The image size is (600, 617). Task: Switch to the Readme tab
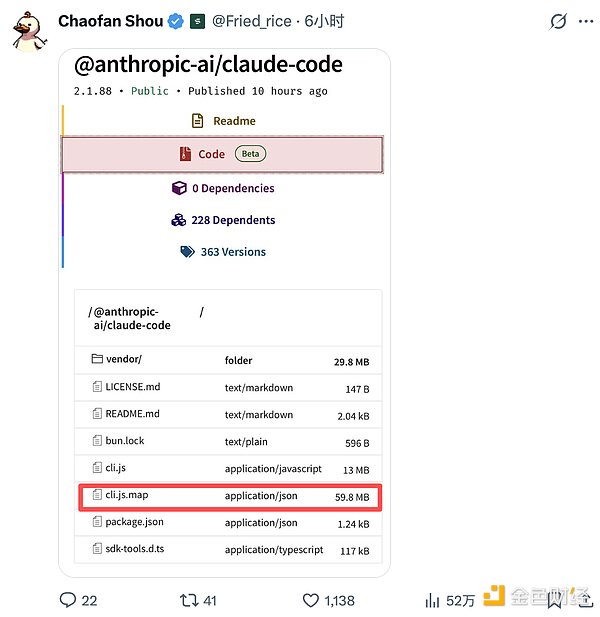pos(223,121)
